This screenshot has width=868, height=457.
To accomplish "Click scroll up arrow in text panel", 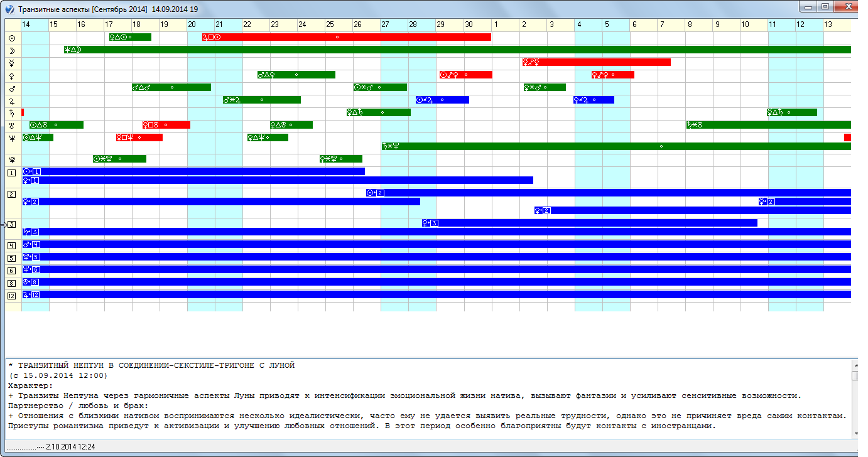I will coord(855,364).
